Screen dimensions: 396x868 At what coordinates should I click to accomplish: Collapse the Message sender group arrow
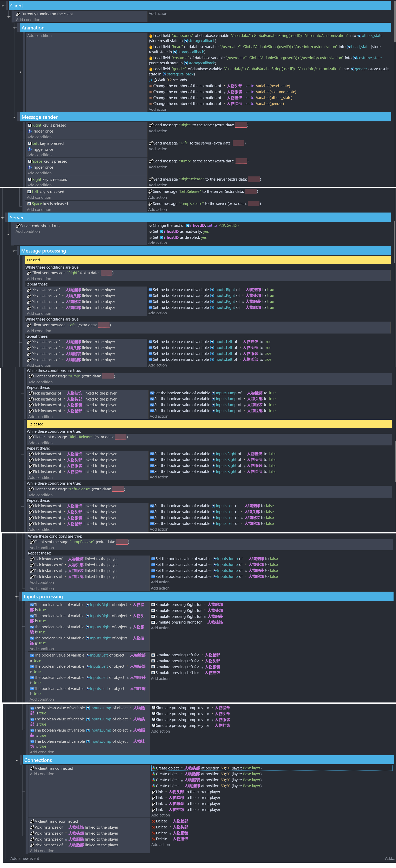14,117
